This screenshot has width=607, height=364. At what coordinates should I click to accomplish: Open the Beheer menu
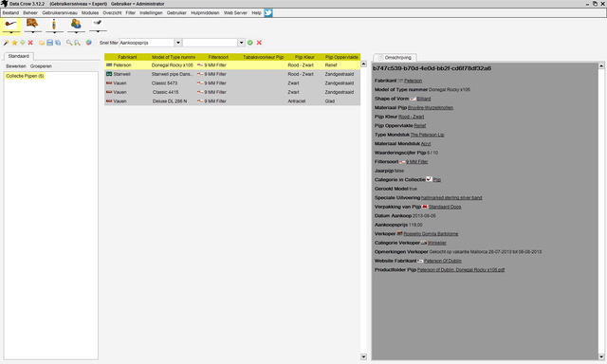(30, 12)
